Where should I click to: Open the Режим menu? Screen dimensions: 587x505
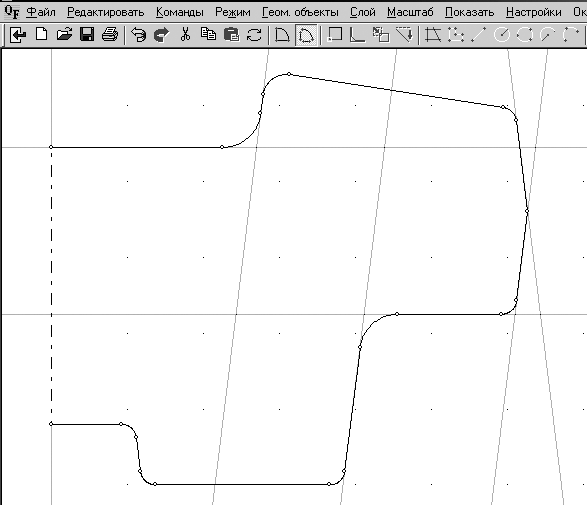click(x=232, y=12)
